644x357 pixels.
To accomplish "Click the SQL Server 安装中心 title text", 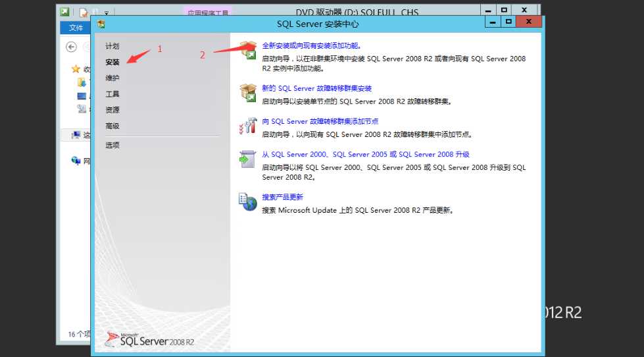I will [x=318, y=24].
